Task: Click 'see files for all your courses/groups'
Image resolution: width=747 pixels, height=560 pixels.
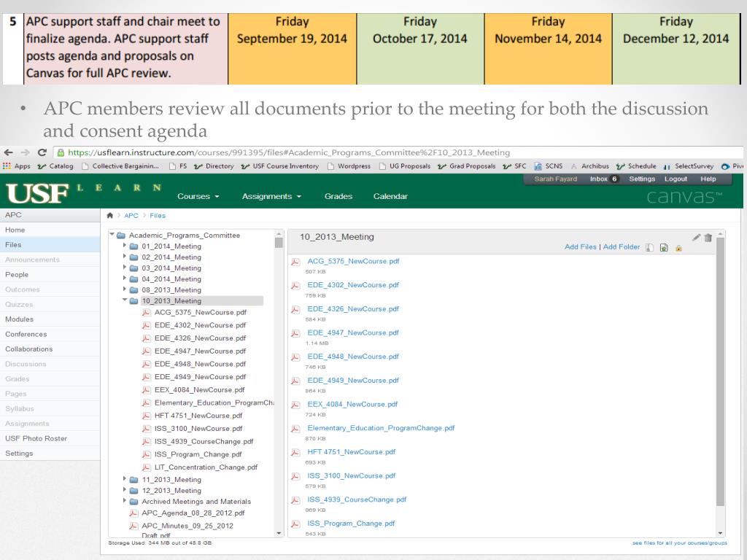Action: coord(680,542)
